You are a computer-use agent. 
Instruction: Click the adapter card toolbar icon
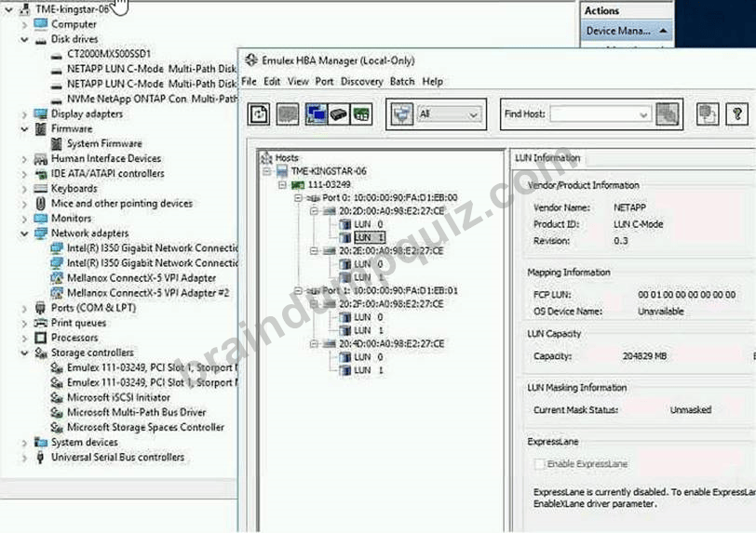[x=339, y=114]
